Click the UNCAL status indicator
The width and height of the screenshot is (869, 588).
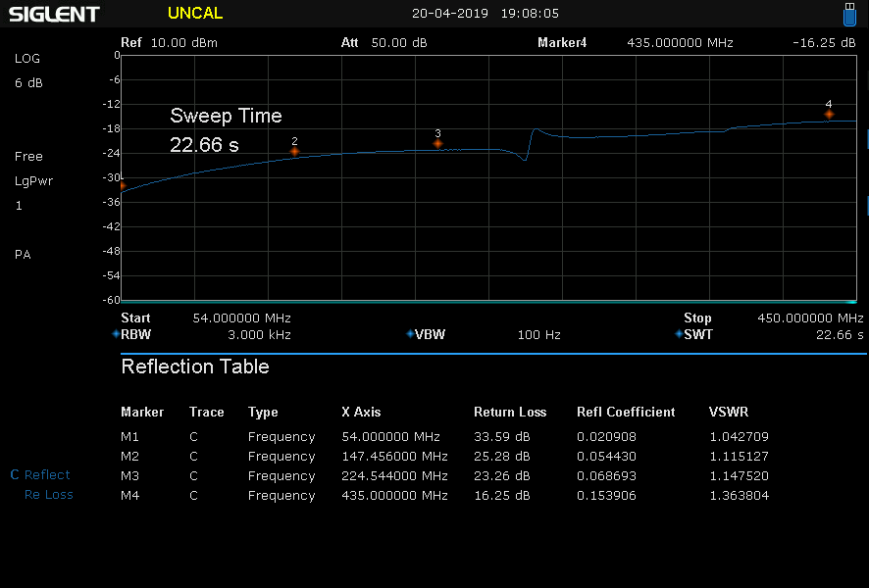195,14
